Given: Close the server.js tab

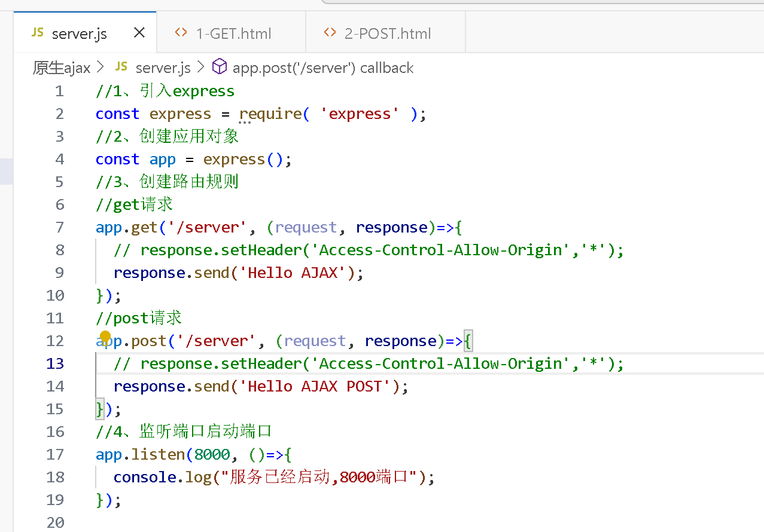Looking at the screenshot, I should pyautogui.click(x=139, y=33).
